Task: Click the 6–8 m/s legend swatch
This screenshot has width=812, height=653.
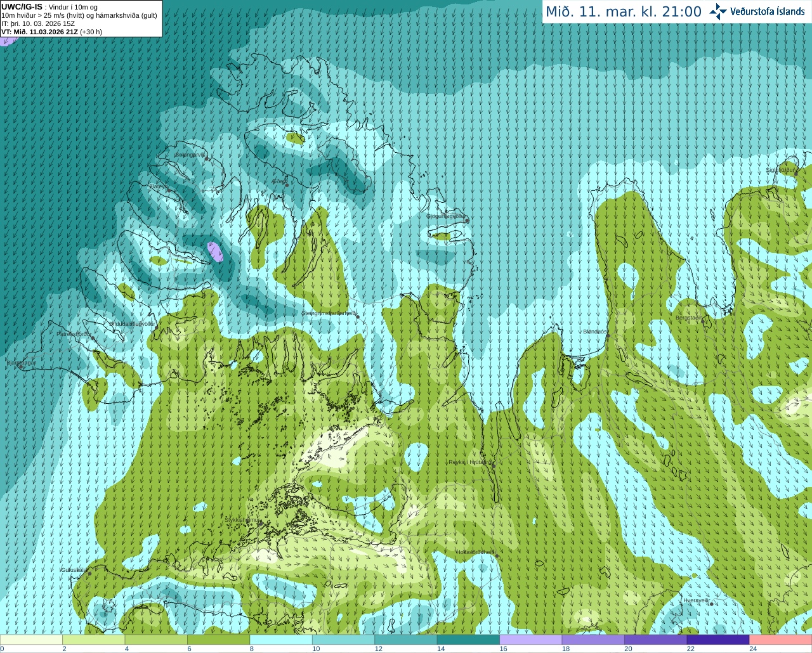Action: click(219, 640)
